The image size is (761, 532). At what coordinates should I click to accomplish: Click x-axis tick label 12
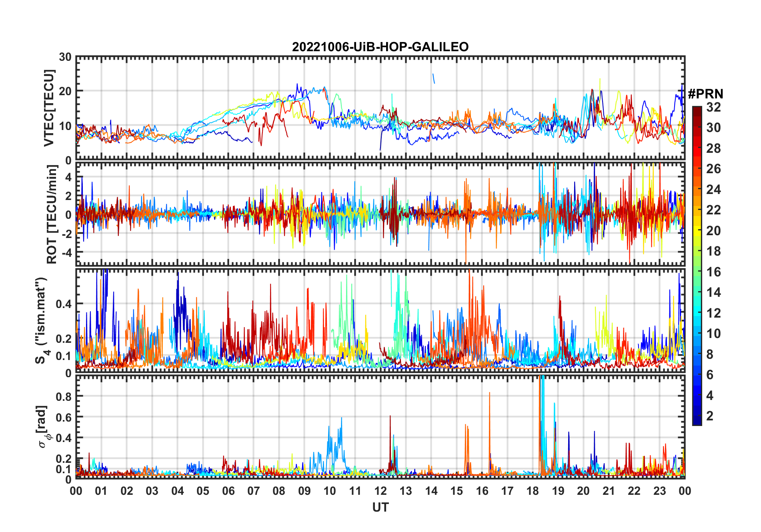[x=380, y=491]
